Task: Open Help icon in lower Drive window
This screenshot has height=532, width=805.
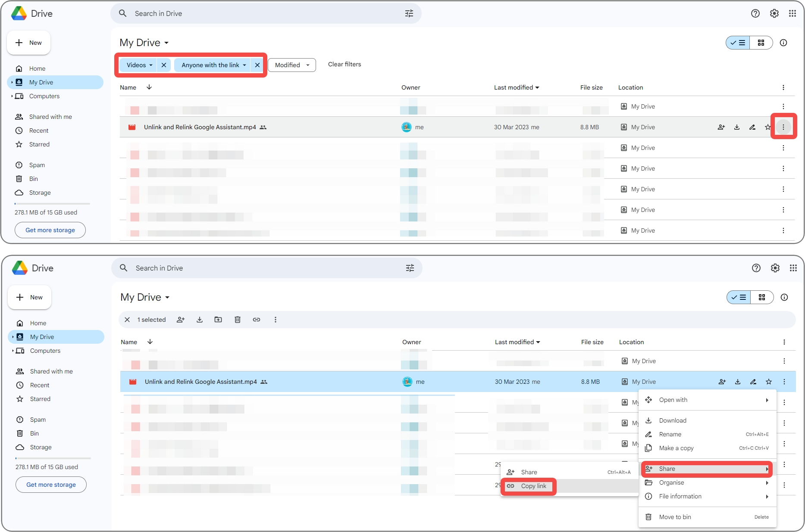Action: 756,268
